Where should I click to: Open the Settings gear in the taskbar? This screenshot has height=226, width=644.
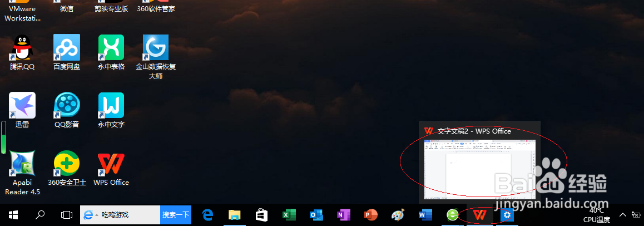pos(507,215)
